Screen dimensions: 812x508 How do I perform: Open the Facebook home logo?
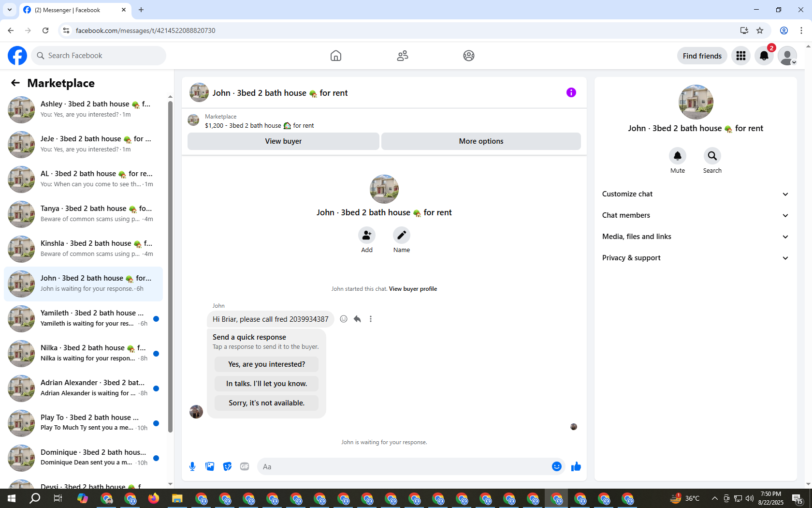(x=17, y=56)
